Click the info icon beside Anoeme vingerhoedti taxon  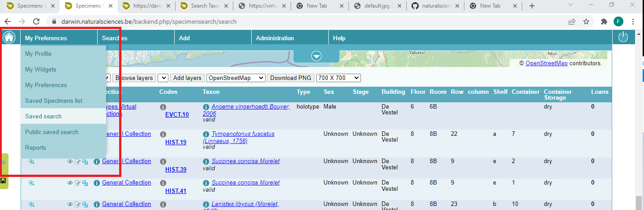[x=206, y=107]
